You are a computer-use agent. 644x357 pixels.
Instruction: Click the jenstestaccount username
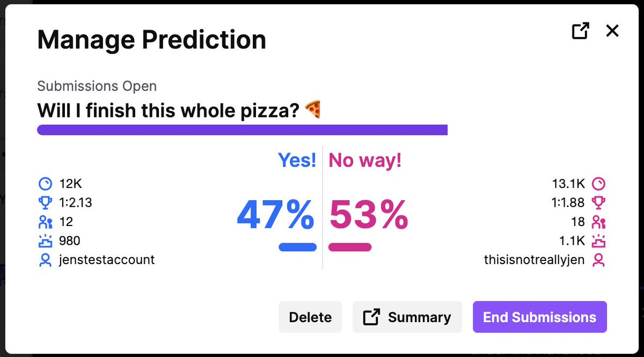107,260
